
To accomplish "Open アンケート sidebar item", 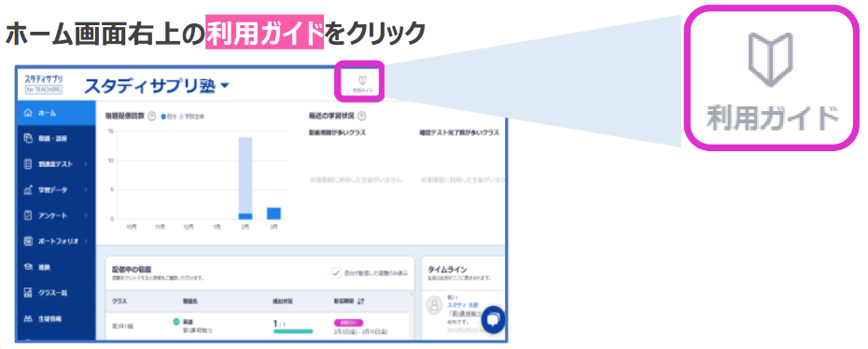I will [56, 216].
